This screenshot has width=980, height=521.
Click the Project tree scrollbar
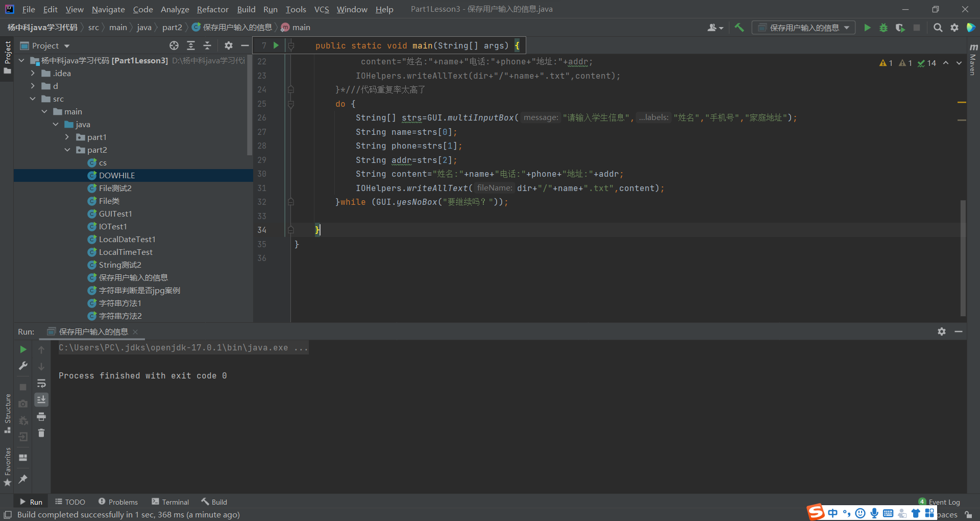(x=250, y=105)
